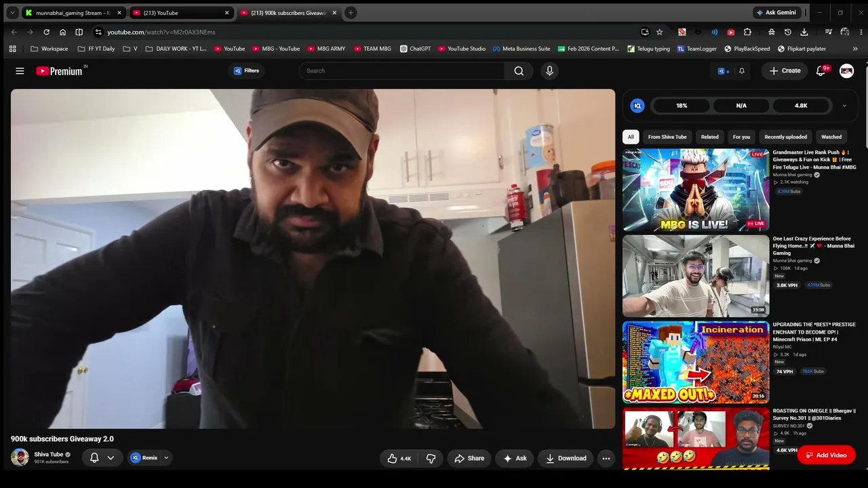Viewport: 868px width, 488px height.
Task: Click the Ask button
Action: coord(515,458)
